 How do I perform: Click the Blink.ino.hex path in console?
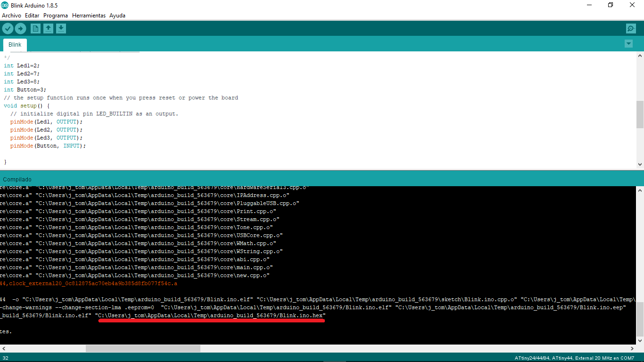click(210, 315)
